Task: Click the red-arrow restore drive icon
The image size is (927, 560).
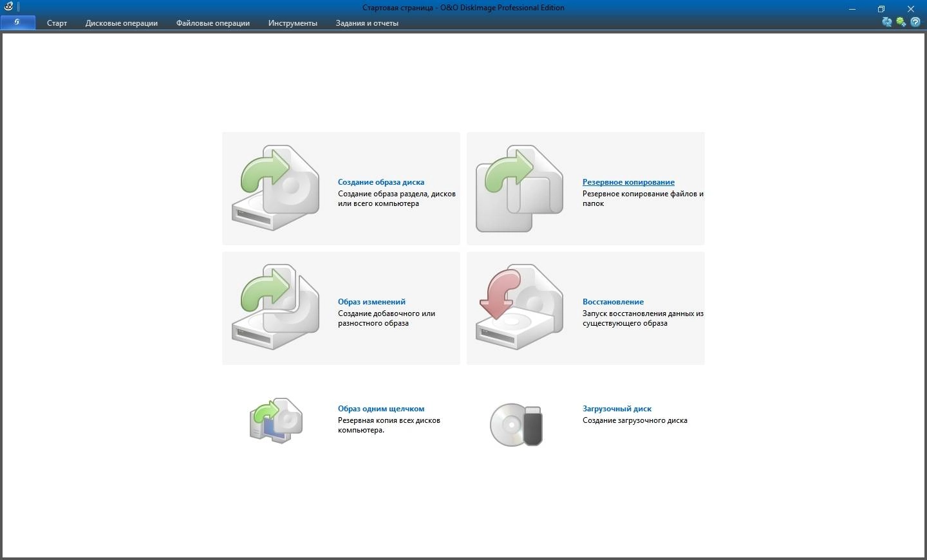Action: (x=520, y=307)
